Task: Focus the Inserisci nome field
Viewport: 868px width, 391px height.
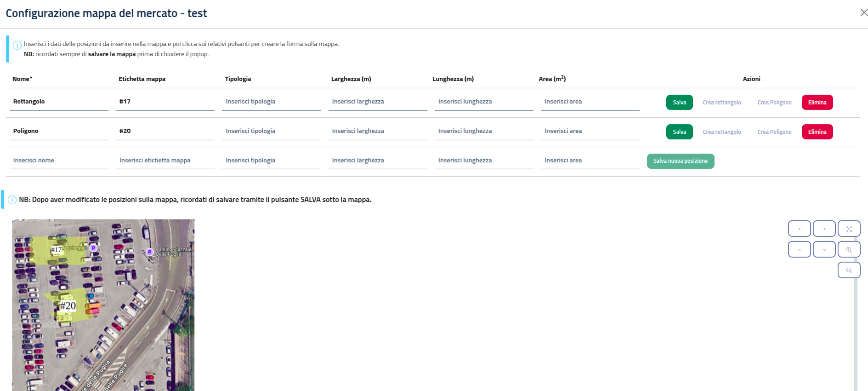Action: click(59, 161)
